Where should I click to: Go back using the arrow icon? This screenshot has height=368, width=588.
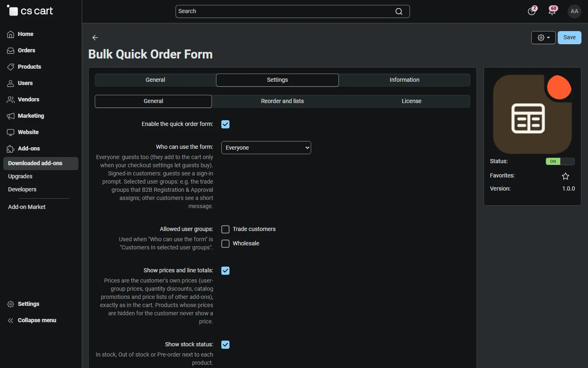click(95, 38)
